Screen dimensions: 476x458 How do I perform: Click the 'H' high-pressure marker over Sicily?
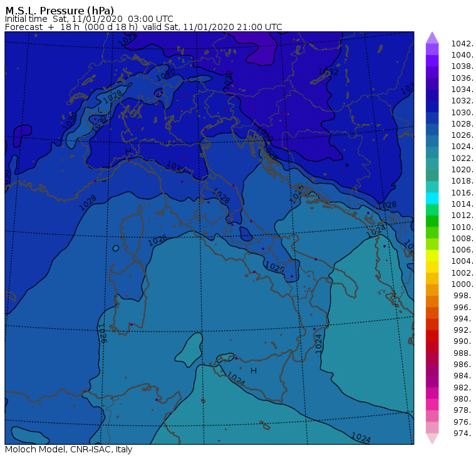254,371
